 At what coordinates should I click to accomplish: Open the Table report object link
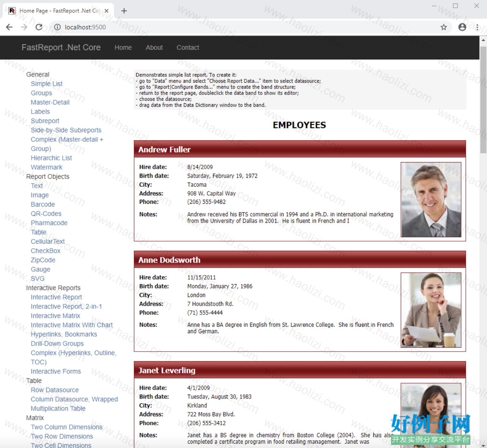click(39, 232)
